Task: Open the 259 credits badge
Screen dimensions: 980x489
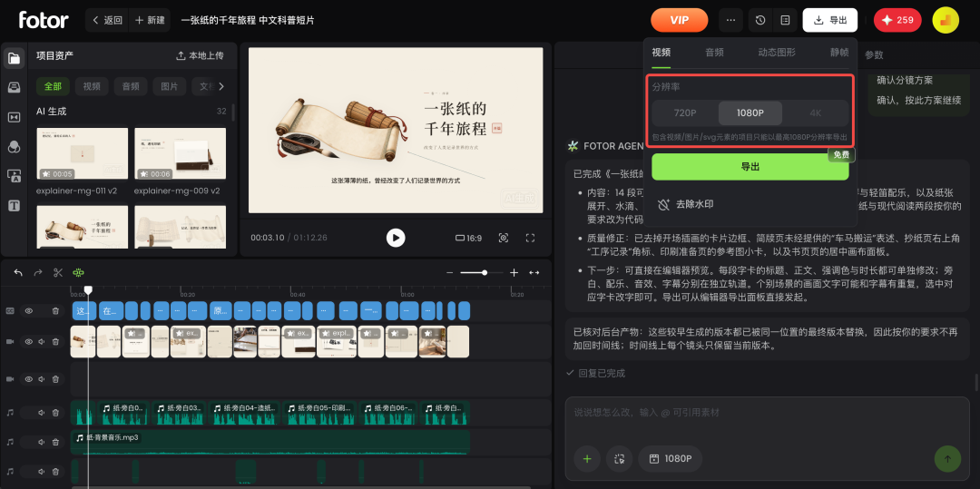Action: pos(897,20)
